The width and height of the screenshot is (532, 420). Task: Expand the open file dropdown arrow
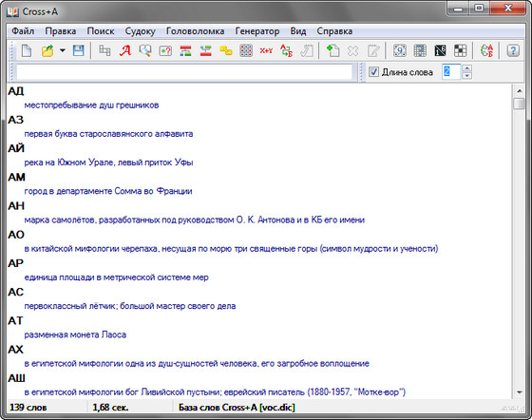[63, 50]
